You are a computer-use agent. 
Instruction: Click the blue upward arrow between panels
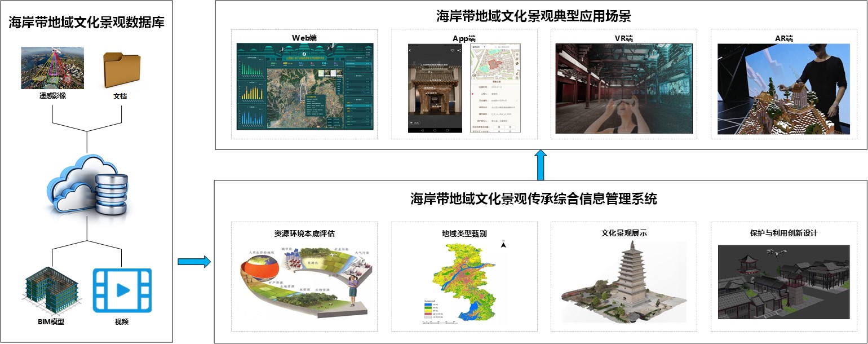point(541,165)
